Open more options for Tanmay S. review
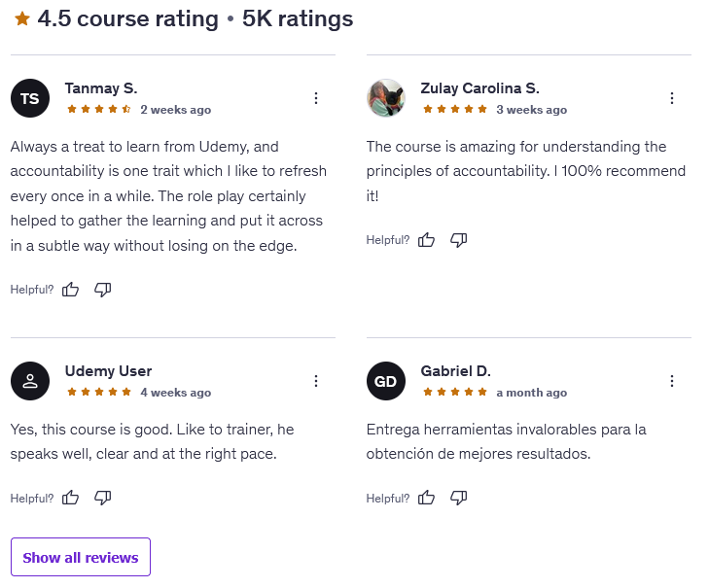 tap(316, 98)
